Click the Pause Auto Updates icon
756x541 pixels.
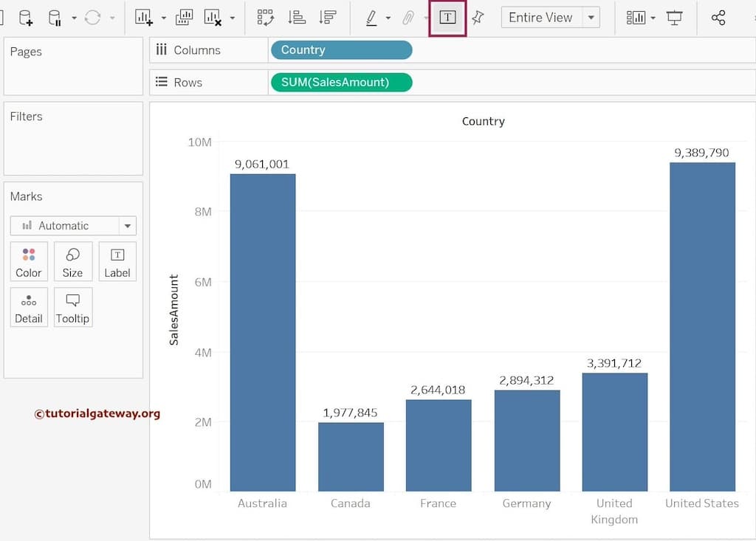55,18
